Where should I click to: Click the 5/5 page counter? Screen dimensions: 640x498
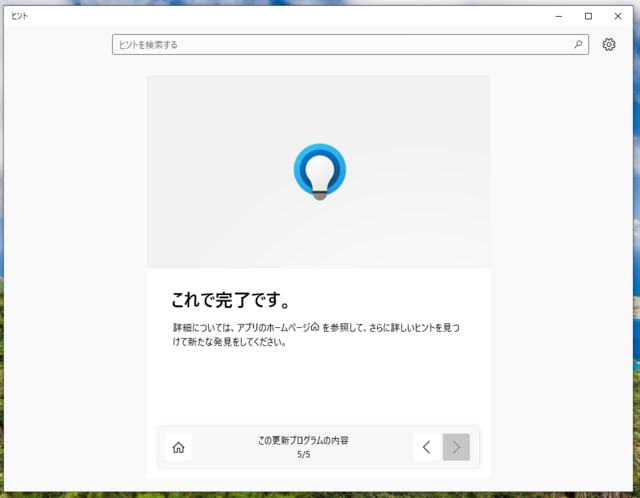303,454
